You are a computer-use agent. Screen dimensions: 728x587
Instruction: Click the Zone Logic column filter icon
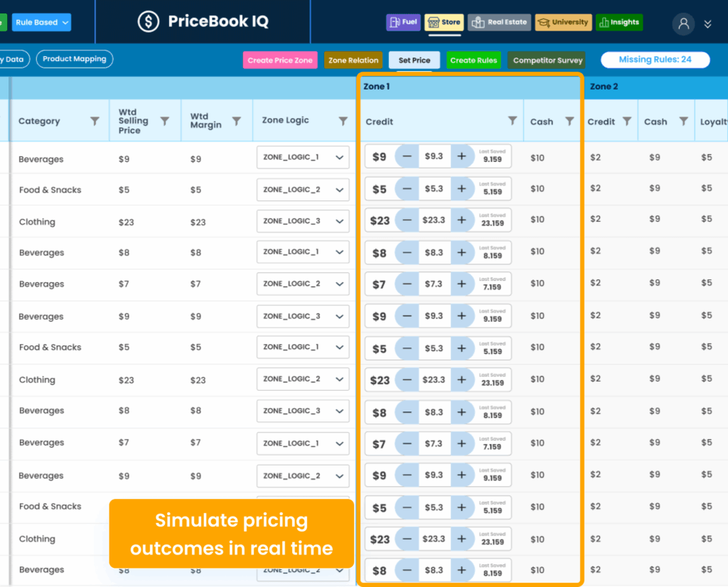point(343,122)
